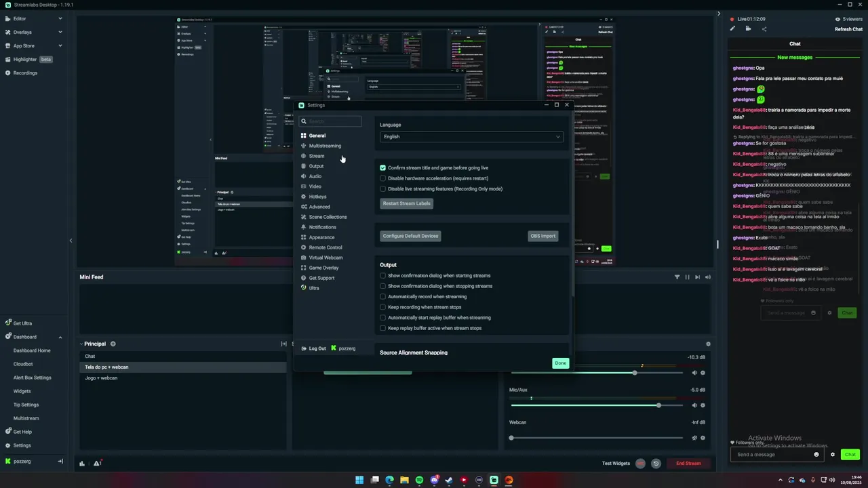The width and height of the screenshot is (868, 488).
Task: Click Restart Stream Labels button
Action: pyautogui.click(x=406, y=203)
